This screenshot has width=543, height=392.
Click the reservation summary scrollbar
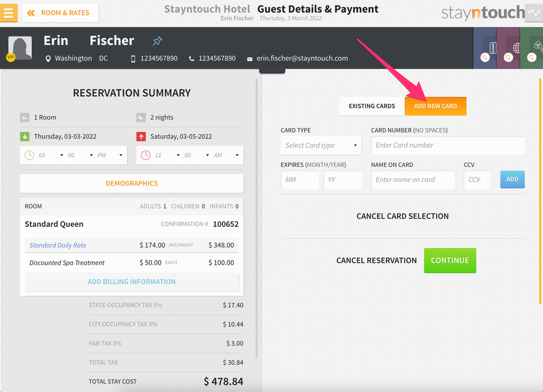click(x=257, y=219)
